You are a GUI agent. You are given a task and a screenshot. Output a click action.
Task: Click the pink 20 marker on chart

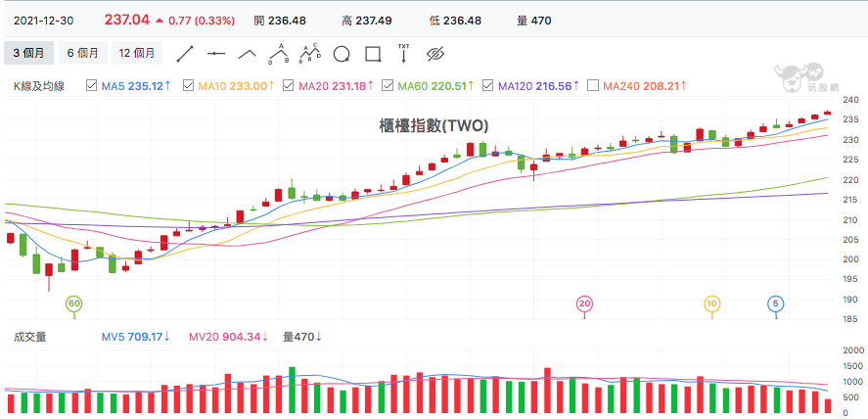click(x=584, y=303)
